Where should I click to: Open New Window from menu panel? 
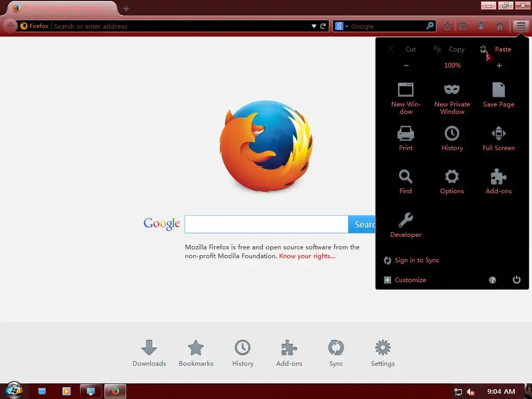pos(406,98)
